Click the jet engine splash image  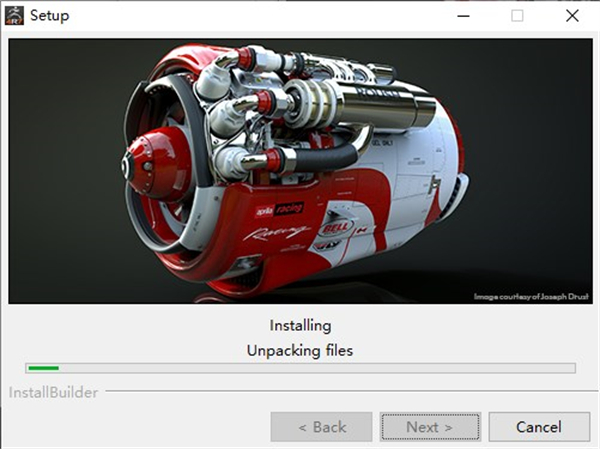click(300, 171)
